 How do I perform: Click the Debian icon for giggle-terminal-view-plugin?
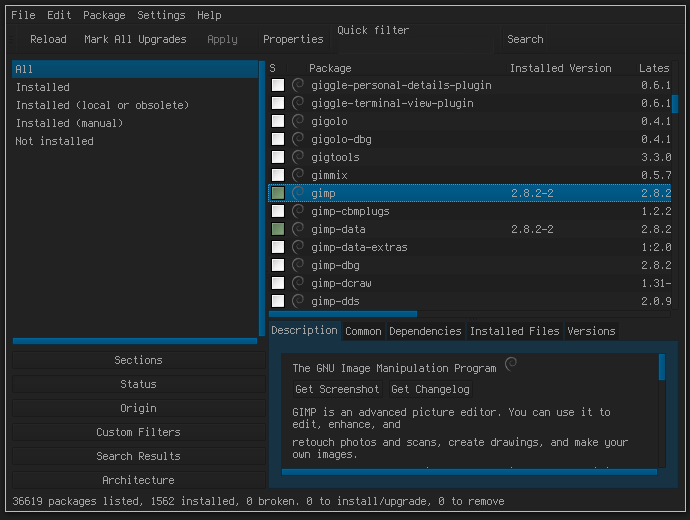click(x=298, y=103)
